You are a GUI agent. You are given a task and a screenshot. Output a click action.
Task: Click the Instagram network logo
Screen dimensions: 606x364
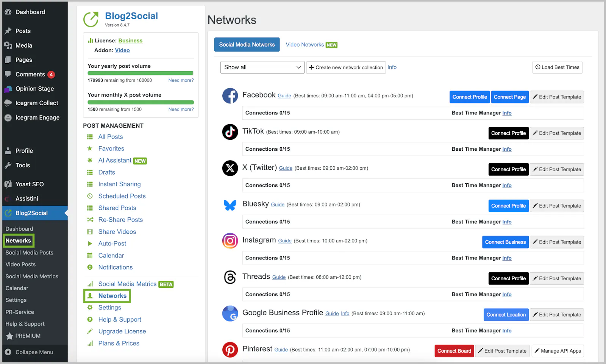click(x=230, y=241)
